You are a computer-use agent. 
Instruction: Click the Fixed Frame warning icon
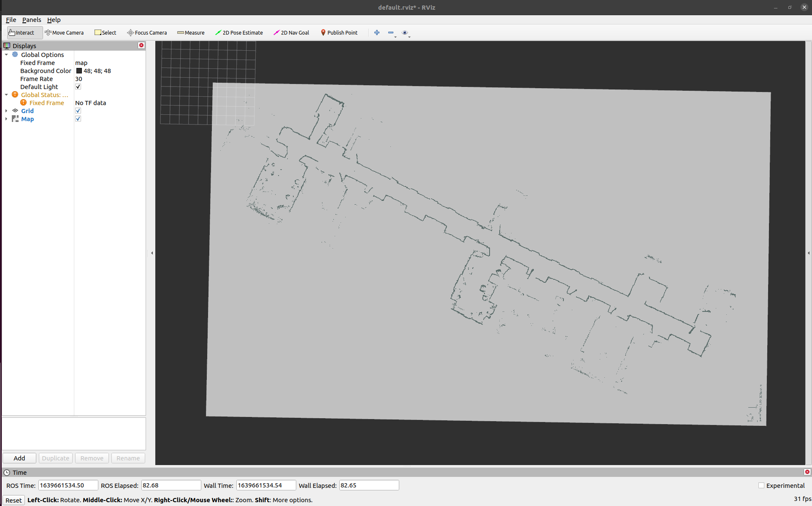pyautogui.click(x=24, y=103)
